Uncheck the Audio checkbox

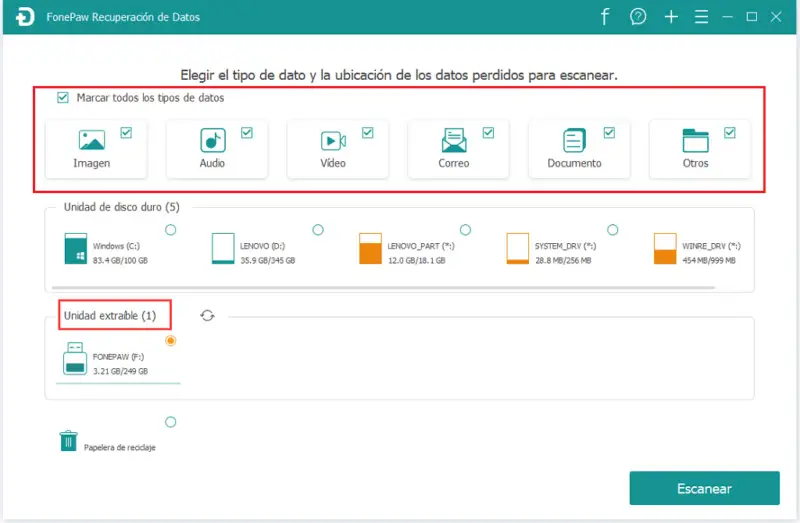coord(247,133)
